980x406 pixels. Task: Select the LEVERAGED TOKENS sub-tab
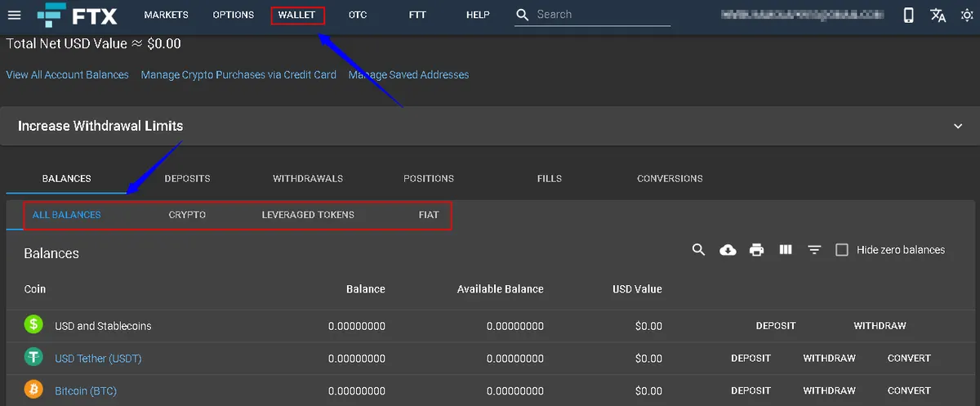tap(308, 215)
